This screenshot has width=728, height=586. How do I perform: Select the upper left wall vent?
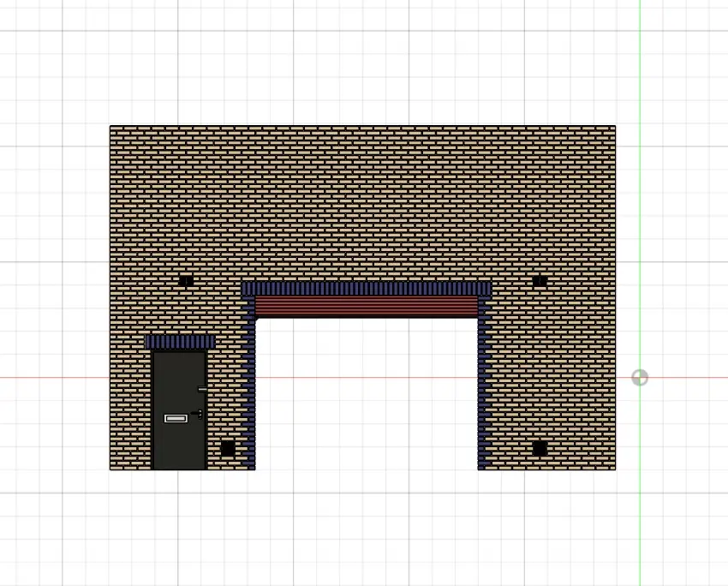tap(186, 281)
